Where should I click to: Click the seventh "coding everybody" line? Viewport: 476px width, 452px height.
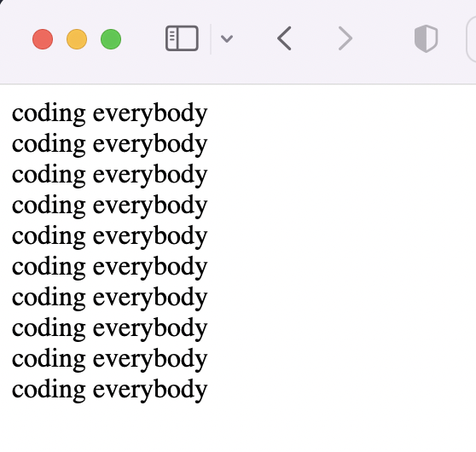109,298
